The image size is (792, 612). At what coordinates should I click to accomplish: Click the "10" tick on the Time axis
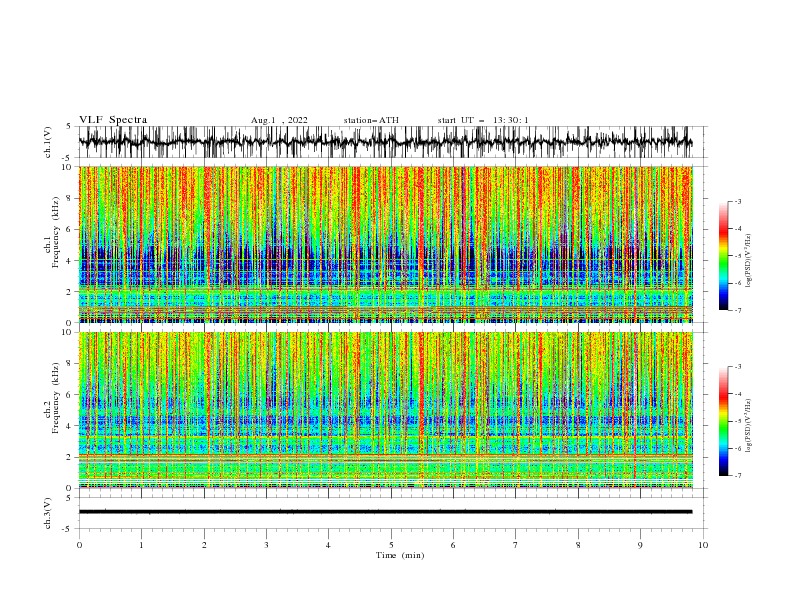click(x=703, y=545)
